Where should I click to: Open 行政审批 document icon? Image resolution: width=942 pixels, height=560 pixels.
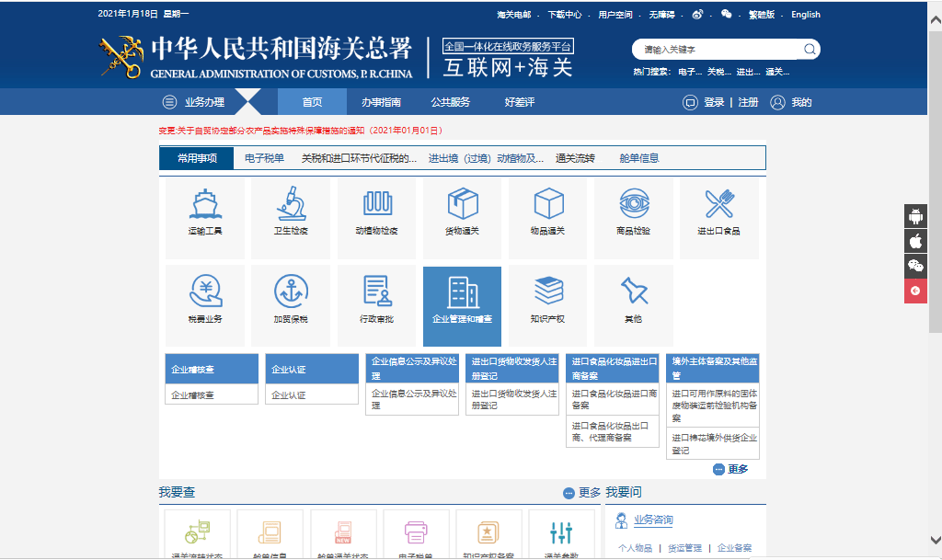click(x=377, y=291)
